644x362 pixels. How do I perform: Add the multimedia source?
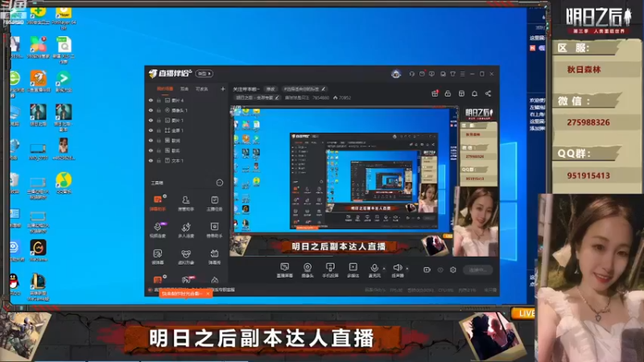point(353,270)
